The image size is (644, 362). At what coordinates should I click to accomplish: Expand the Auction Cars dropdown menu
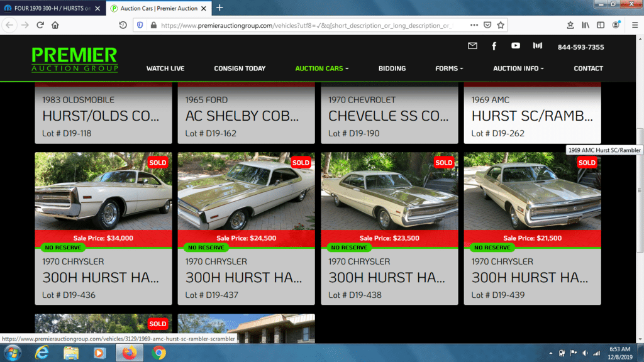click(x=321, y=69)
